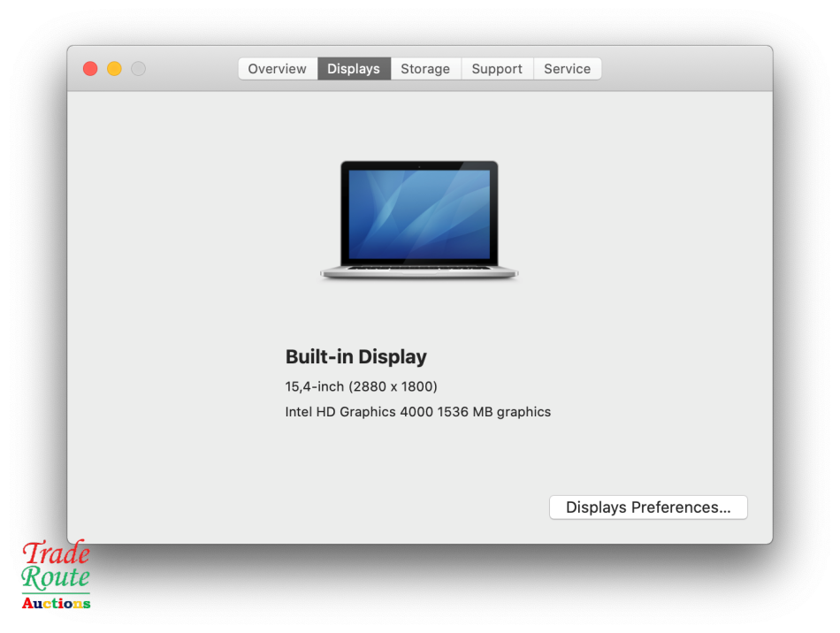Open the Service tab
Image resolution: width=840 pixels, height=633 pixels.
click(567, 68)
